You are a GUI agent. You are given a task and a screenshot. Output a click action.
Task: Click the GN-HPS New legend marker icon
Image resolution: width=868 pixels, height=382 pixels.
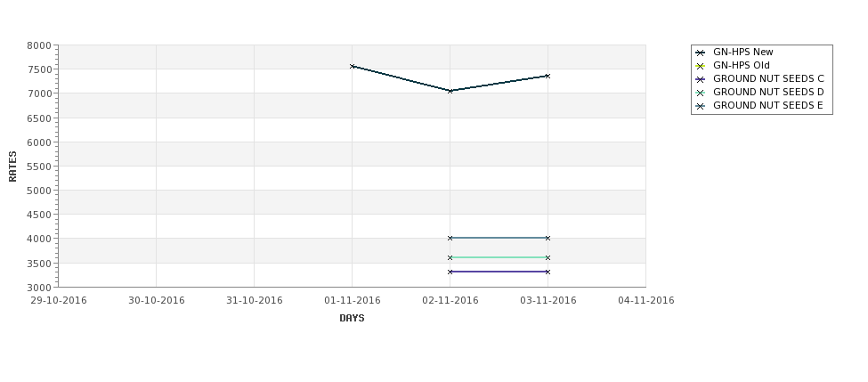pos(701,53)
